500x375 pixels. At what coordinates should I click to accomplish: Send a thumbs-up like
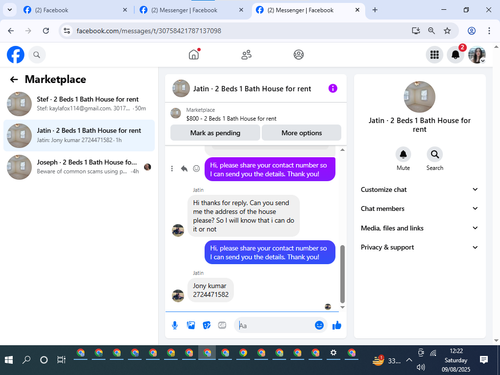pos(337,325)
